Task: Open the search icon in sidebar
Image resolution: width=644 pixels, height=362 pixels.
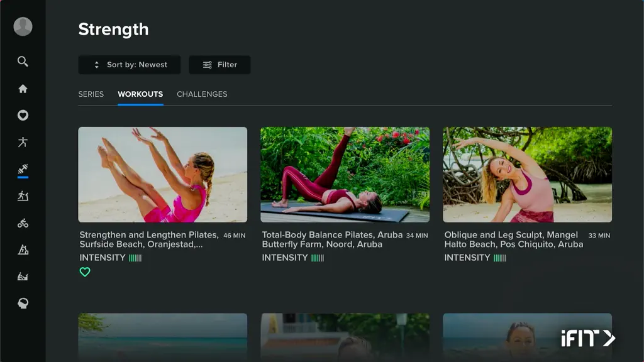Action: coord(23,62)
